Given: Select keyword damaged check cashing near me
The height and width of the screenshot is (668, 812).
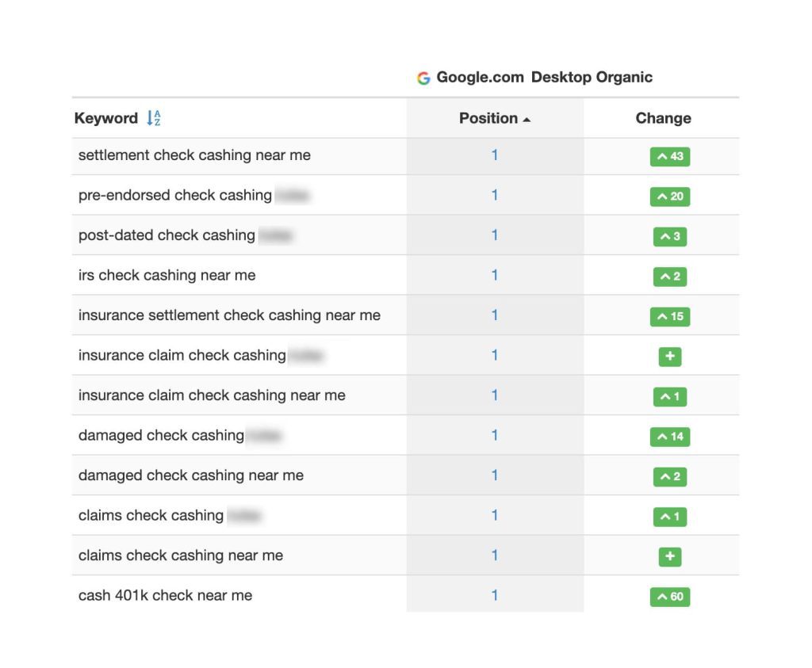Looking at the screenshot, I should [190, 475].
